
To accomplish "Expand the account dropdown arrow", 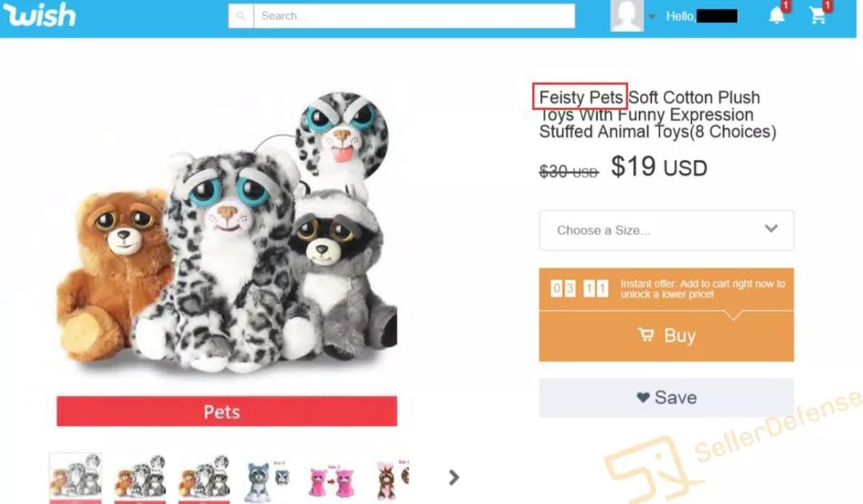I will point(652,17).
